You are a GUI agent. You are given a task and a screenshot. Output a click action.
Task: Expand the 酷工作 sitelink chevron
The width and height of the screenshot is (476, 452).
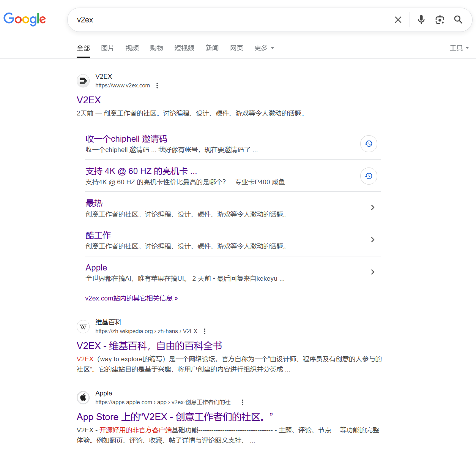372,240
